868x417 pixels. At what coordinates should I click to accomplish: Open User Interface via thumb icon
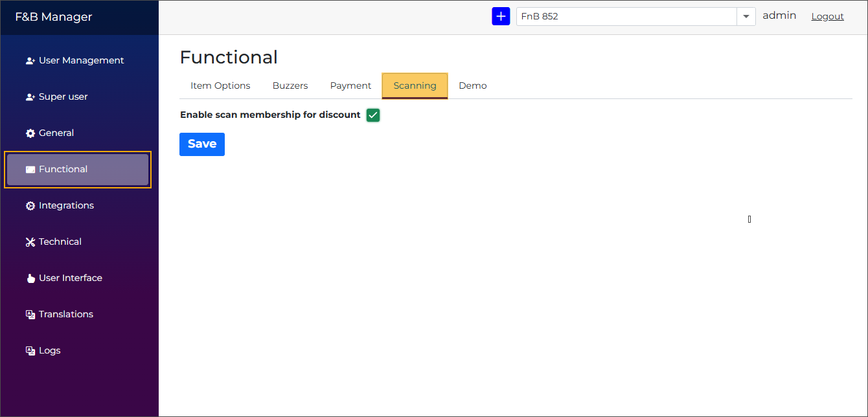[x=30, y=278]
